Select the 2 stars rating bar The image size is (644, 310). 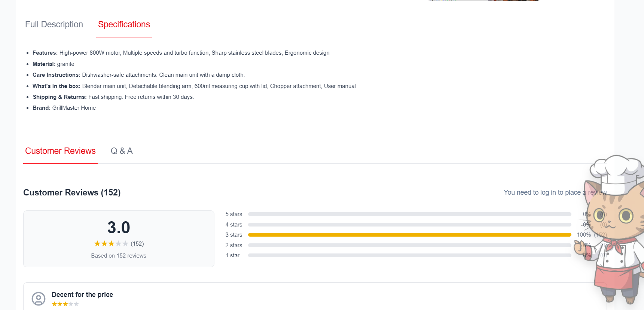[409, 245]
